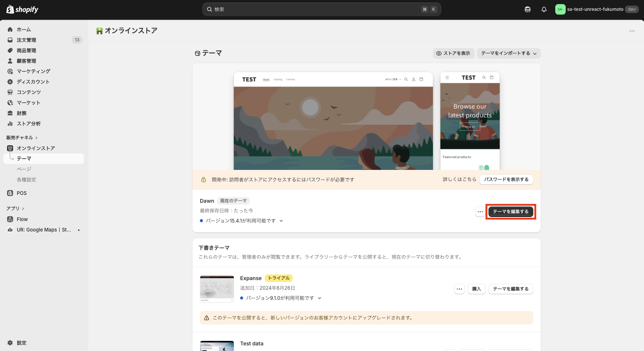Click the warning icon in Expanse banner

[x=207, y=318]
